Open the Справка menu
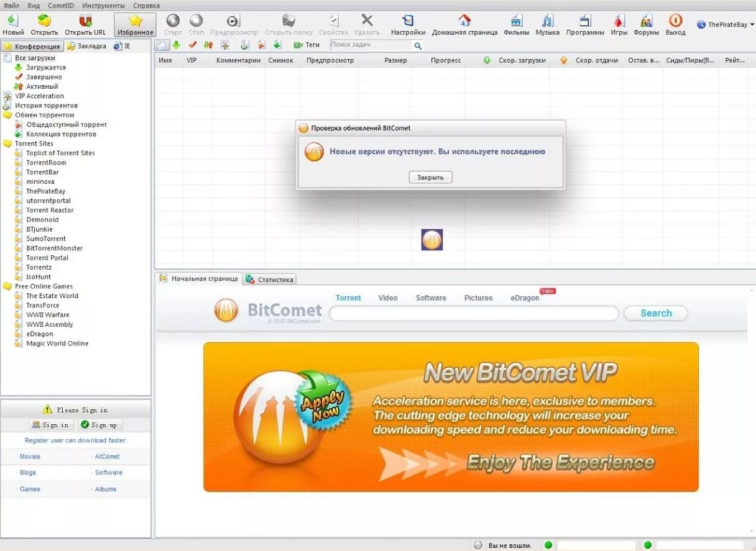Viewport: 756px width, 551px height. (146, 5)
